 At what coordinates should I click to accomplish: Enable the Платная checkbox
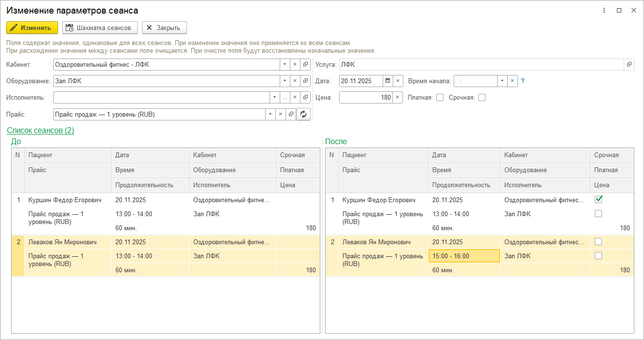(440, 98)
